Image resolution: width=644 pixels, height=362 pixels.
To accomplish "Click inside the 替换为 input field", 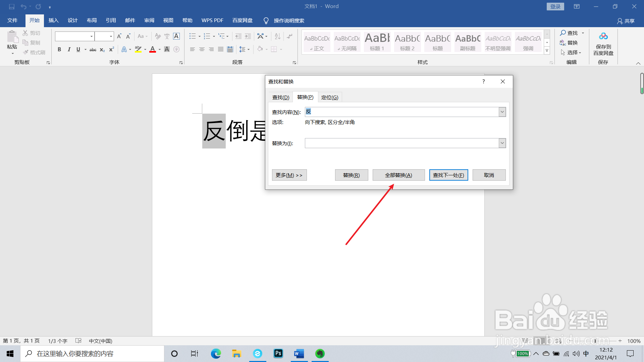I will pos(401,143).
